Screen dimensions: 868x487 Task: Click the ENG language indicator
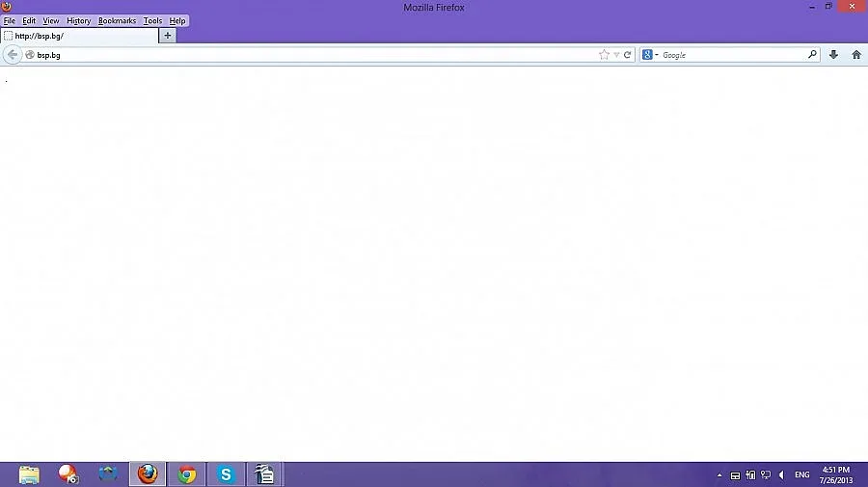pyautogui.click(x=801, y=475)
